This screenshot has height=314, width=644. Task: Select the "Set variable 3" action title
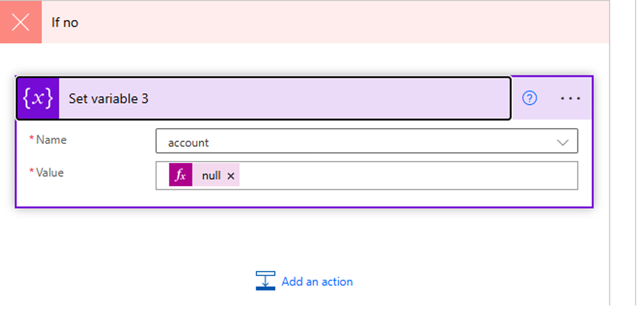(x=109, y=99)
